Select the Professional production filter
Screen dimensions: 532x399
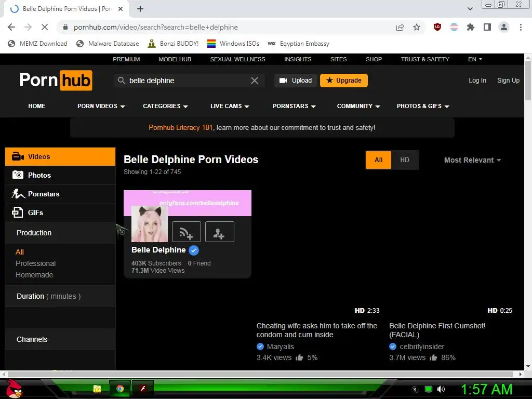[x=36, y=263]
